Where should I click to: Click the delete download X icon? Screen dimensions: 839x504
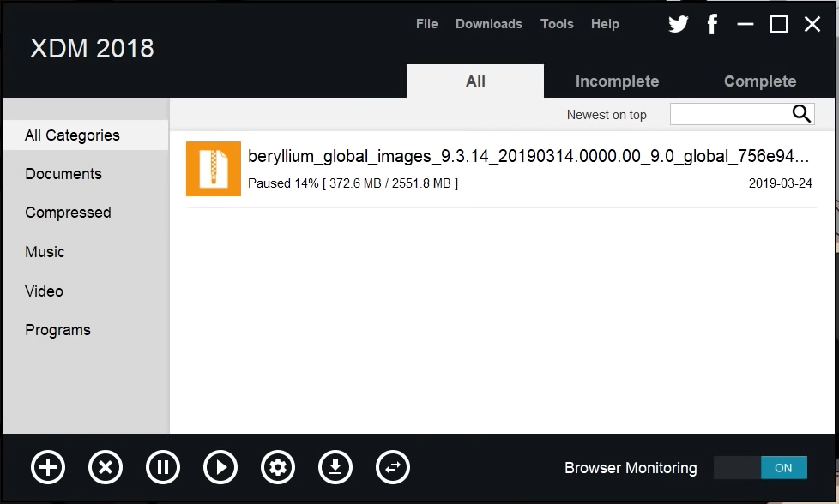106,467
